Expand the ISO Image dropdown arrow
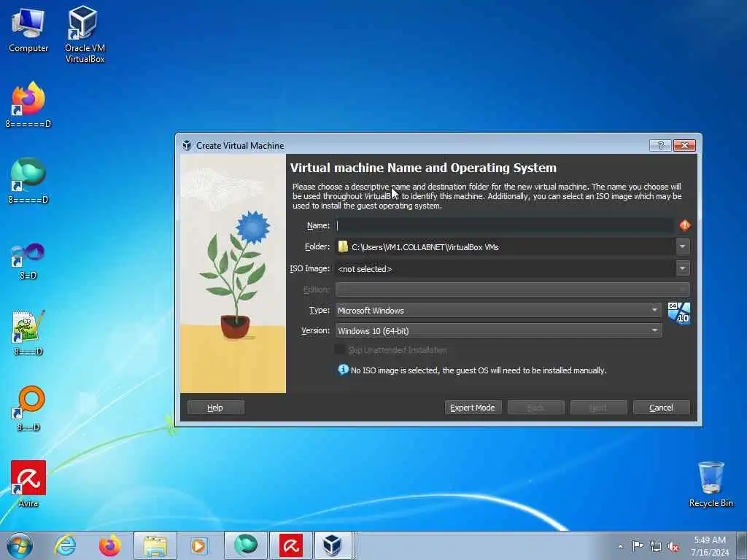This screenshot has width=747, height=560. point(682,268)
